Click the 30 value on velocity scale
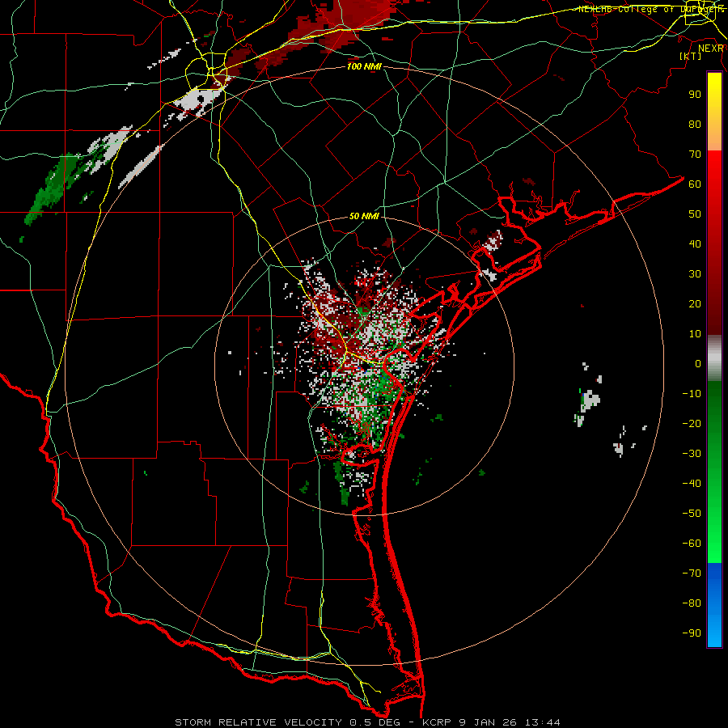The image size is (728, 728). click(695, 274)
